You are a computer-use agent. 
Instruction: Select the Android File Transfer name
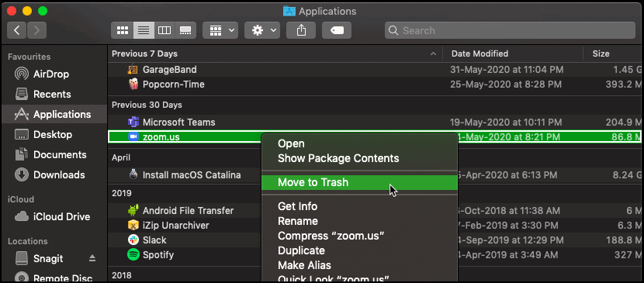click(188, 211)
